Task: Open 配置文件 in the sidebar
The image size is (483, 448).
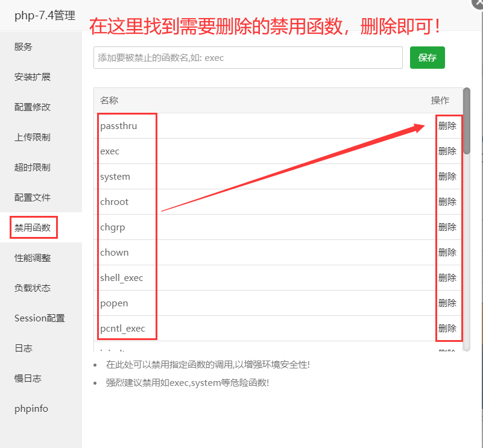Action: (x=33, y=198)
